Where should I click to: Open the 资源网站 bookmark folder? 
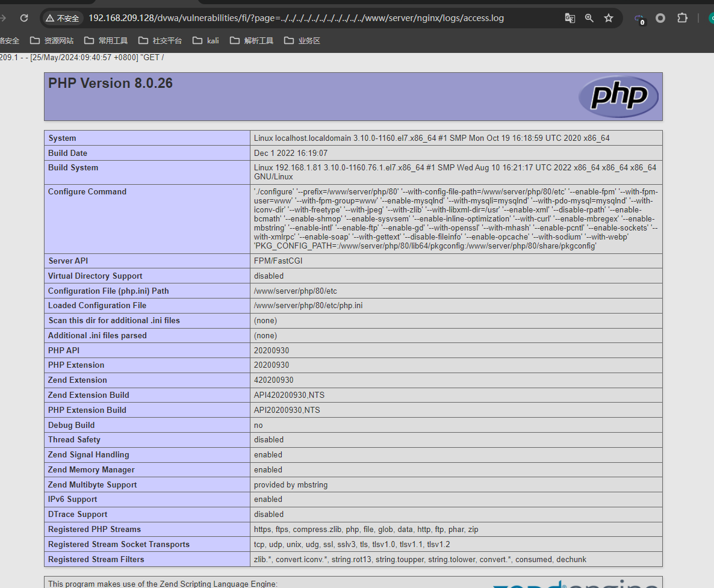tap(52, 40)
